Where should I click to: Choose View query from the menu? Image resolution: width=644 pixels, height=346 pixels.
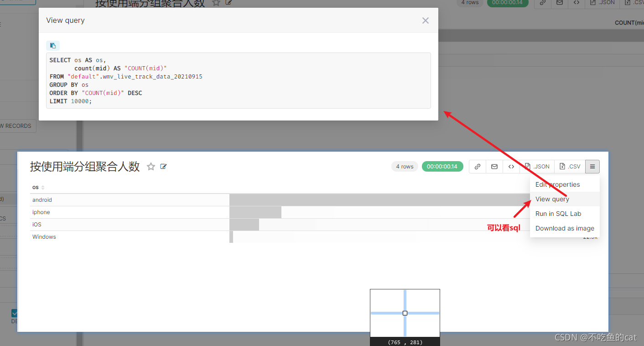click(565, 199)
